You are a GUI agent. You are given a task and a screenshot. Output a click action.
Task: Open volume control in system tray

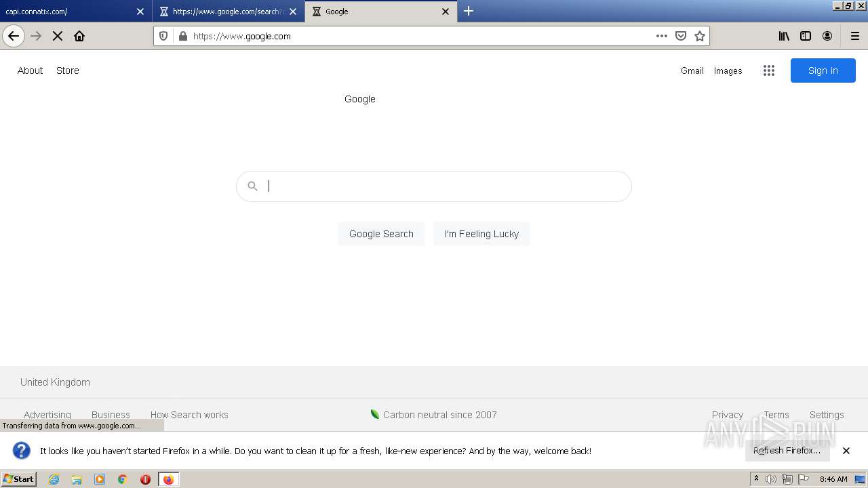771,479
